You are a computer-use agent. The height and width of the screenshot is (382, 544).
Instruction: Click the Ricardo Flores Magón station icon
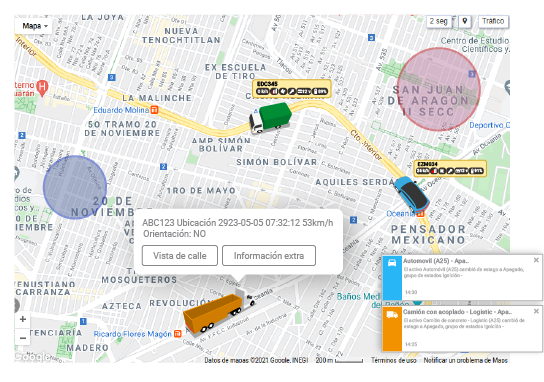tap(177, 334)
